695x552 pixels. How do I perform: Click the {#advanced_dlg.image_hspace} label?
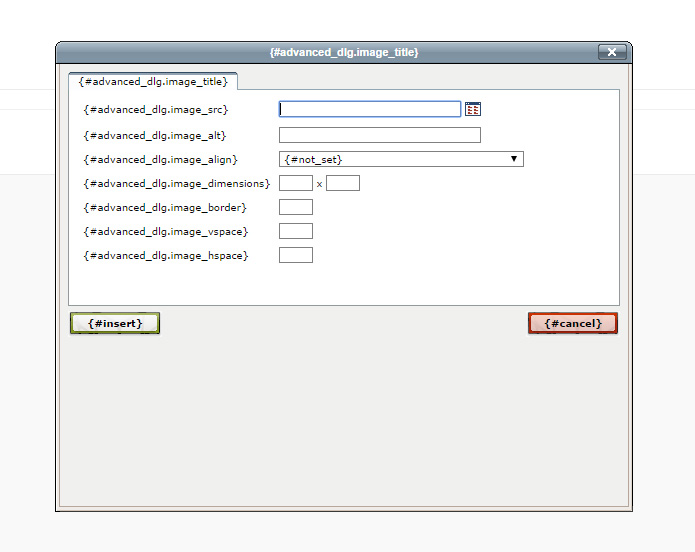coord(165,255)
